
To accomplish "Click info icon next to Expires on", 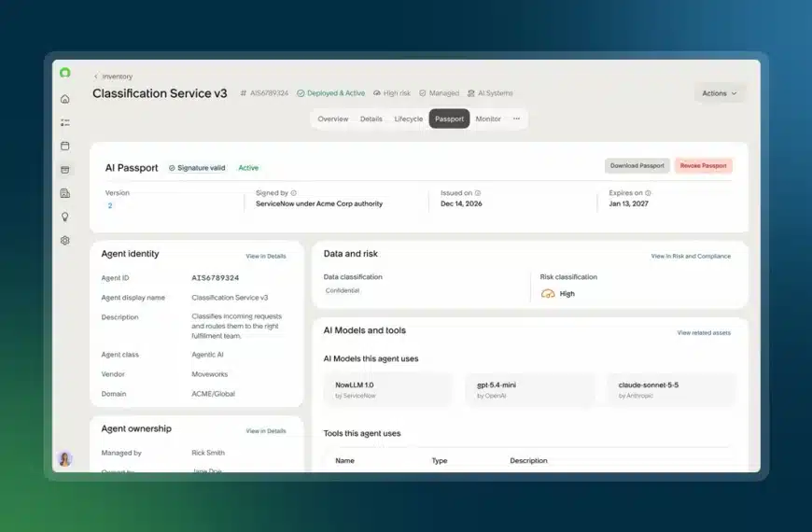I will coord(648,192).
